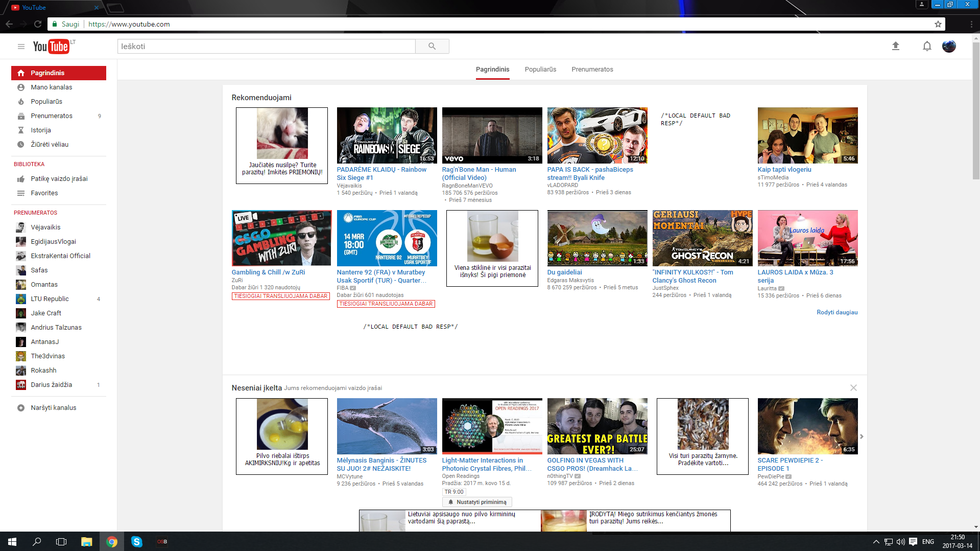Bookmark page with star icon
Viewport: 980px width, 551px height.
[x=938, y=24]
